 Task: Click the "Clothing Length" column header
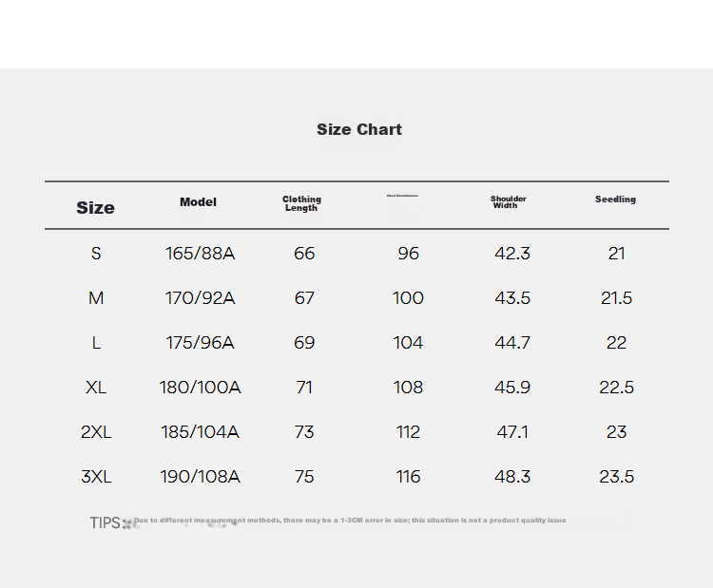click(x=301, y=203)
